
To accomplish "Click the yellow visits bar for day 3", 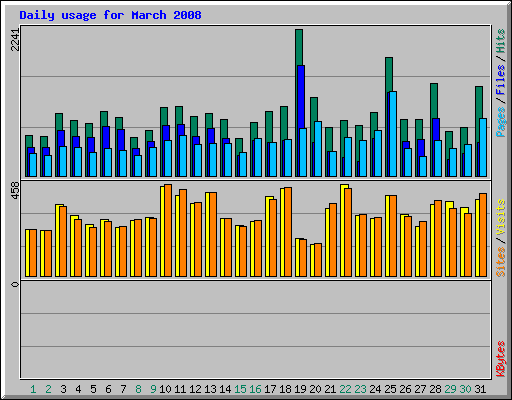I will pos(57,240).
